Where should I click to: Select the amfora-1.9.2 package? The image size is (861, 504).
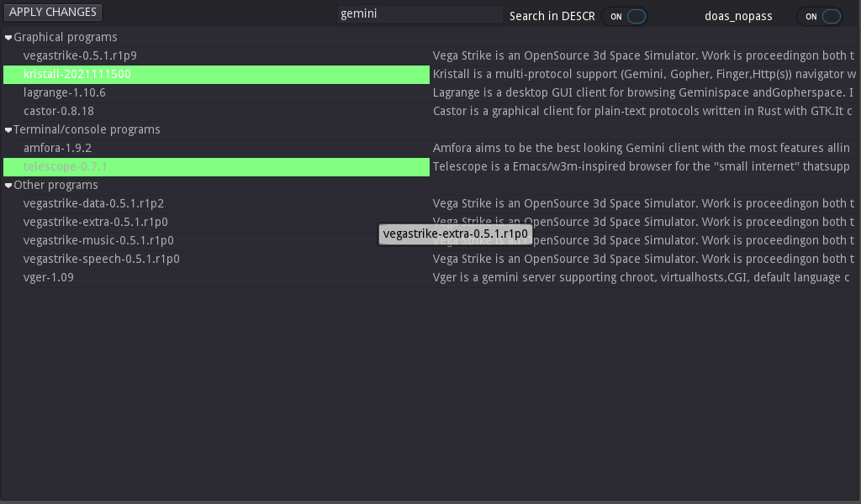point(57,149)
